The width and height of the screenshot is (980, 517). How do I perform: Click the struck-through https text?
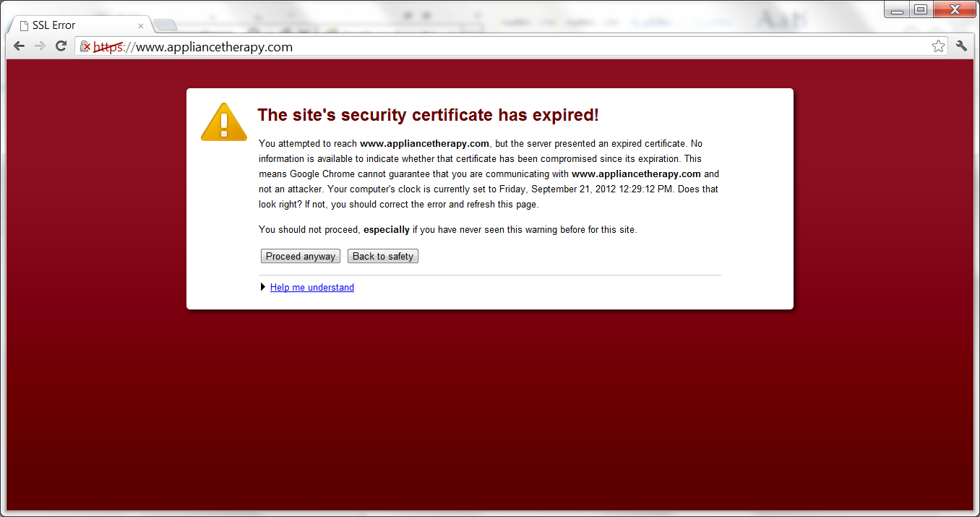click(x=107, y=46)
